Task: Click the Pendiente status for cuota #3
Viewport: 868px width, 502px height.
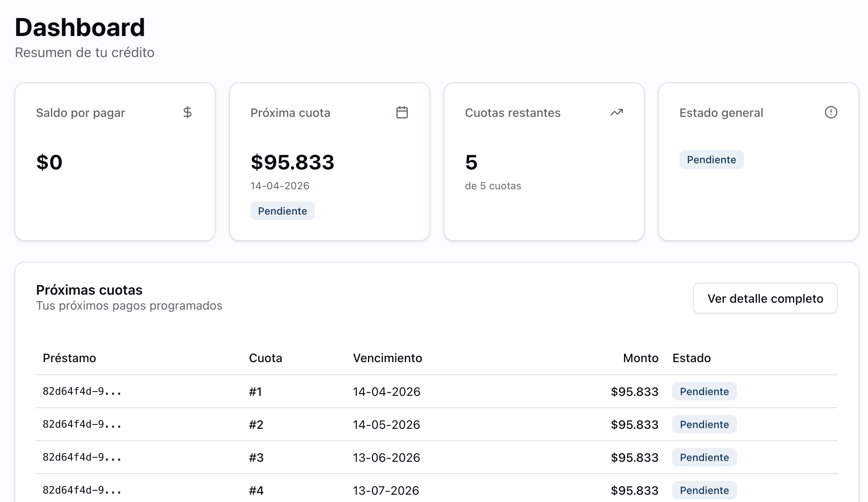Action: pos(704,457)
